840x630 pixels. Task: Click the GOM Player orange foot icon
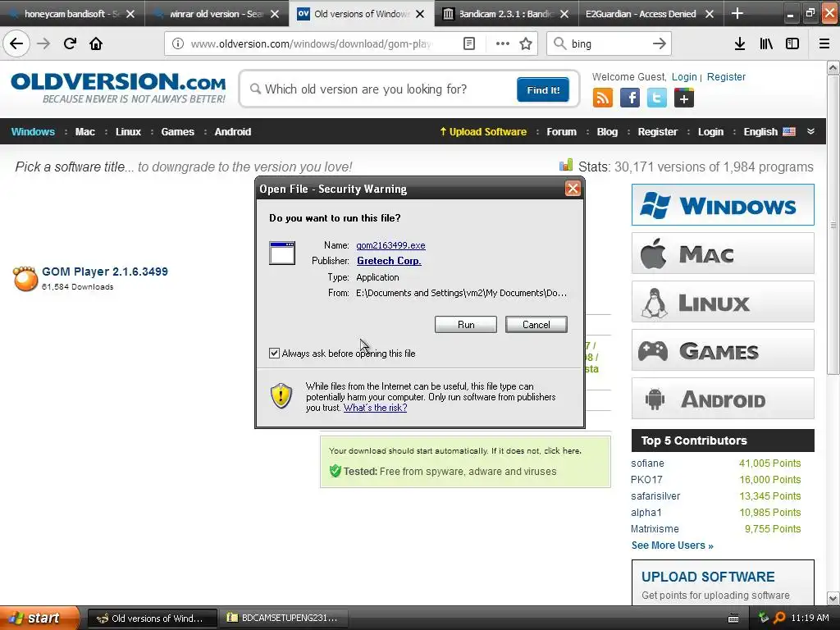[x=25, y=279]
